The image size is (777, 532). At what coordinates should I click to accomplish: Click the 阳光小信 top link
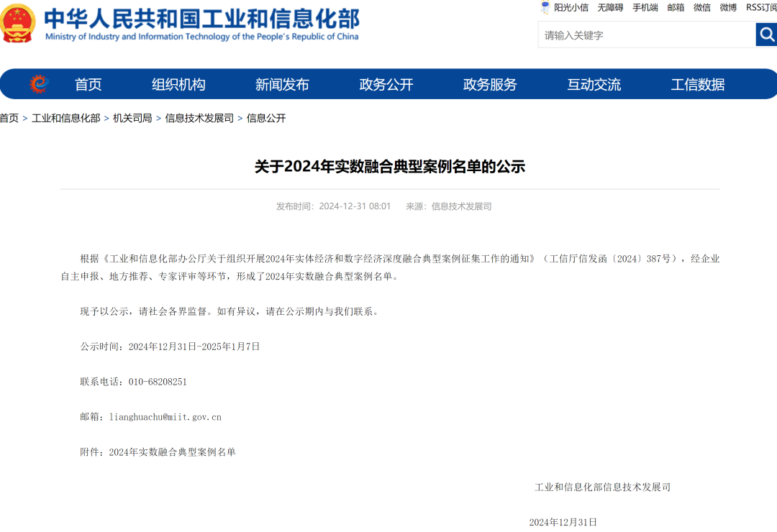coord(571,7)
